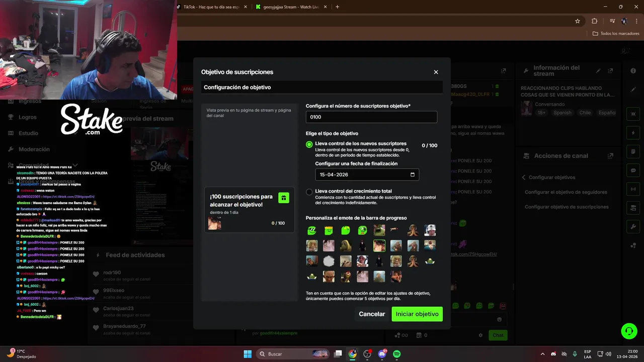The height and width of the screenshot is (362, 644).
Task: Show hidden system tray icons
Action: (x=542, y=354)
